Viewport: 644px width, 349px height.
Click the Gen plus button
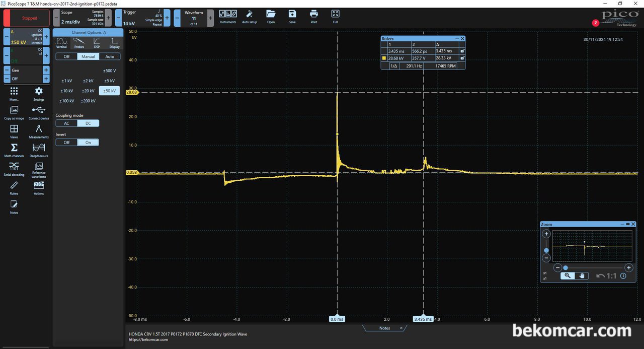pyautogui.click(x=46, y=71)
